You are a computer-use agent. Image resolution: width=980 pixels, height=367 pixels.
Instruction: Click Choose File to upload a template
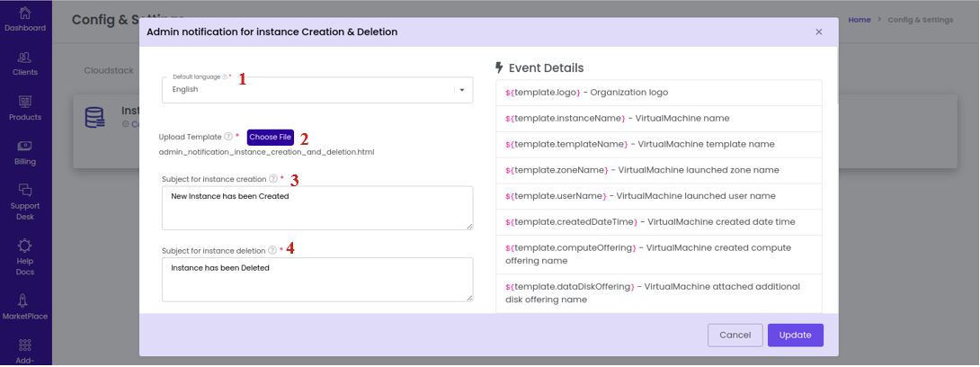[270, 137]
